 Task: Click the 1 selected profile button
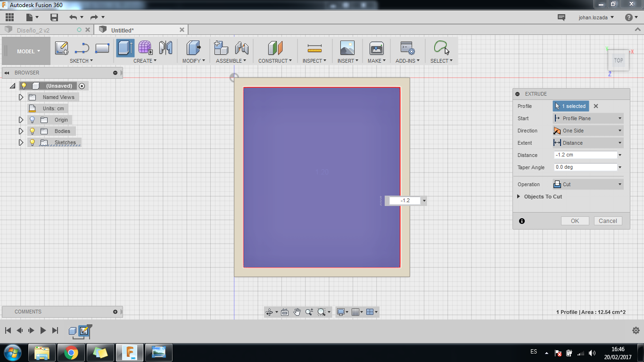pos(571,106)
